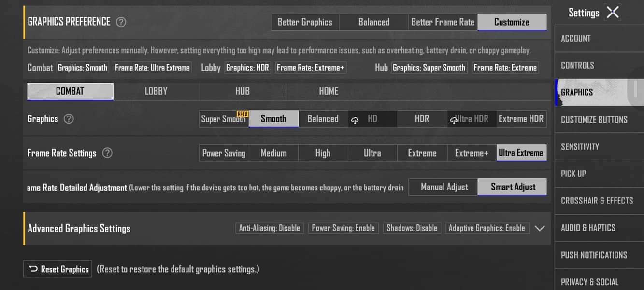The width and height of the screenshot is (644, 290).
Task: Select the Better Frame Rate preference
Action: [x=443, y=22]
